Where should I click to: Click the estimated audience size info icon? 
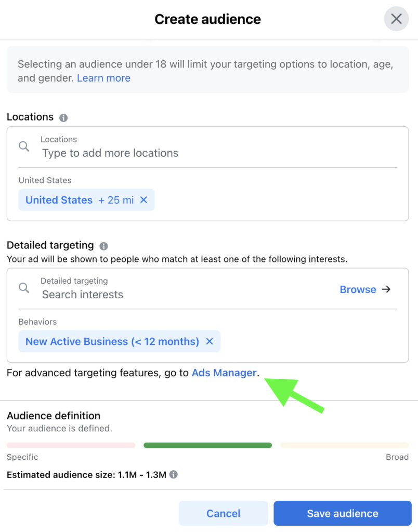pos(174,474)
